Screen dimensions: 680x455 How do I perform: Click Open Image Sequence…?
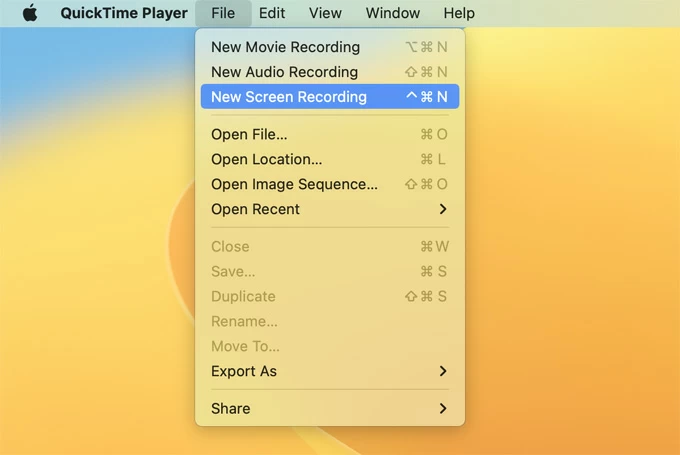pos(294,184)
